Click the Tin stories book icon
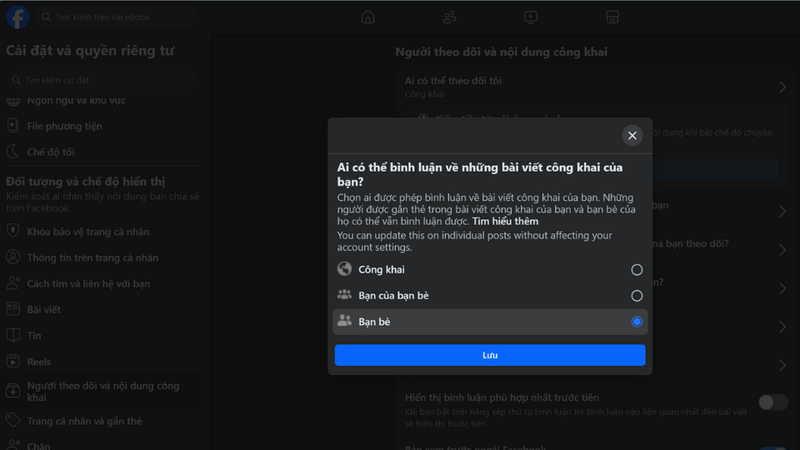The width and height of the screenshot is (800, 450). [13, 335]
